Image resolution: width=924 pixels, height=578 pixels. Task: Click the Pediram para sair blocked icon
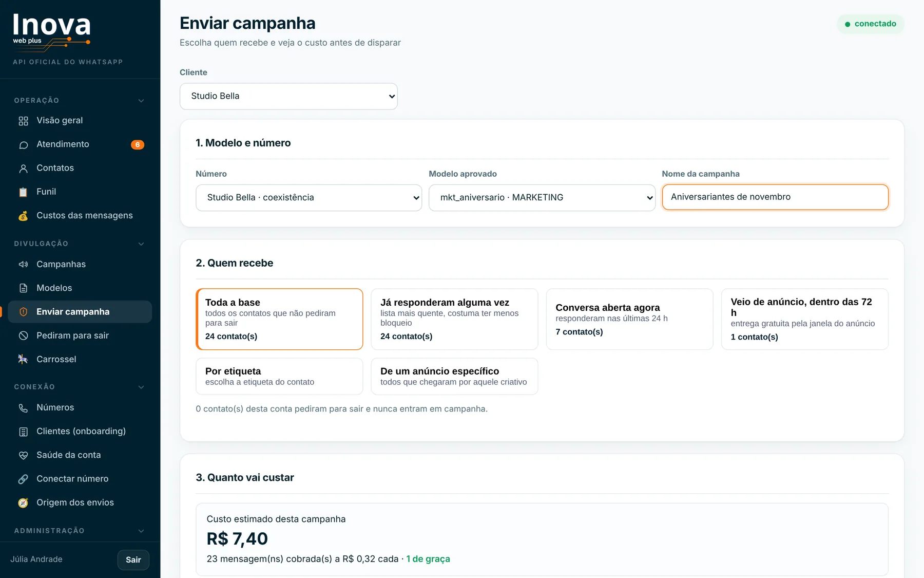[23, 335]
